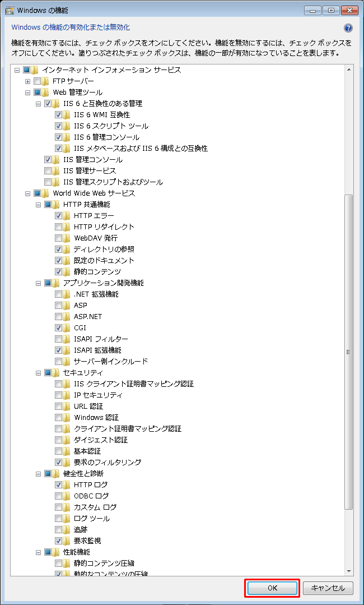Select the 静的コンテンツ row under HTTP 共通機能
The width and height of the screenshot is (364, 605).
(x=97, y=271)
